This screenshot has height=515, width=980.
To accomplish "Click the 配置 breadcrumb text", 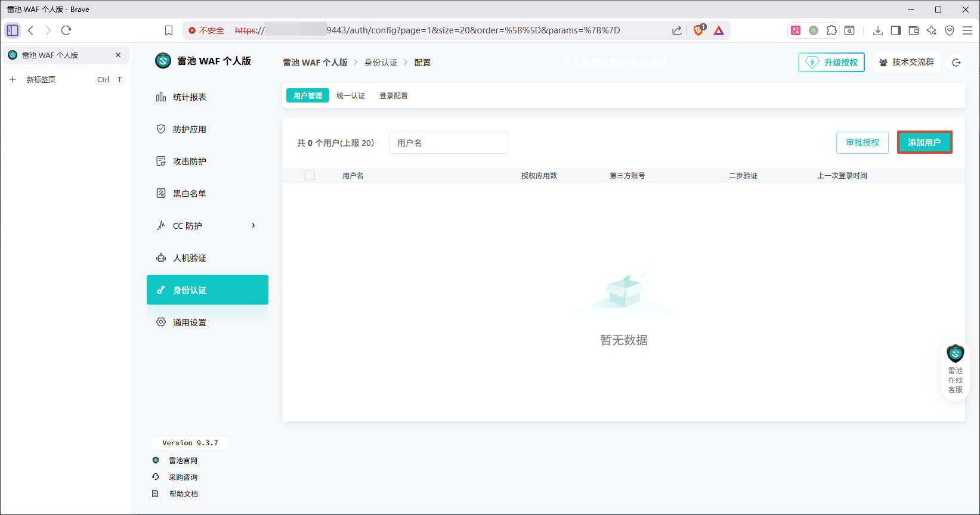I will coord(422,63).
